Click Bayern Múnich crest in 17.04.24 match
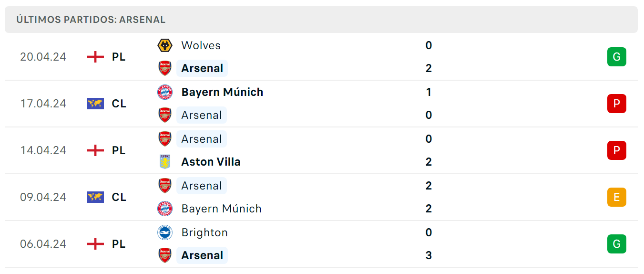 coord(165,92)
